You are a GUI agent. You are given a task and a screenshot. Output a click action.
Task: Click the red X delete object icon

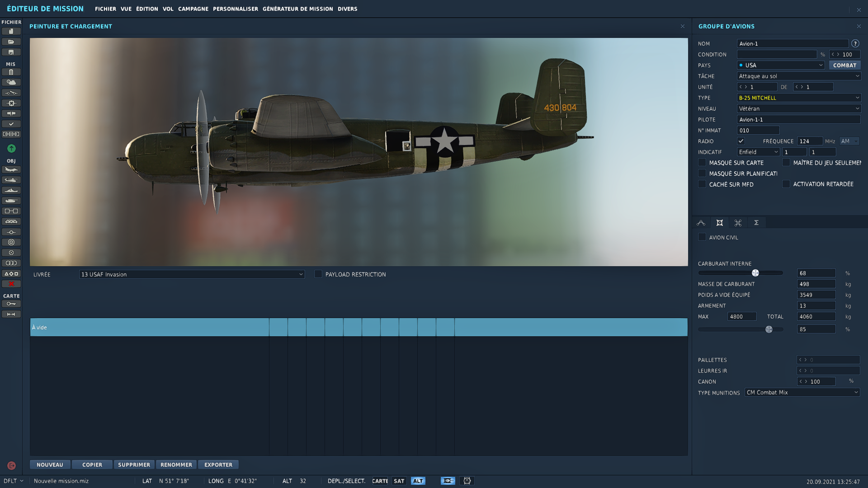click(11, 284)
